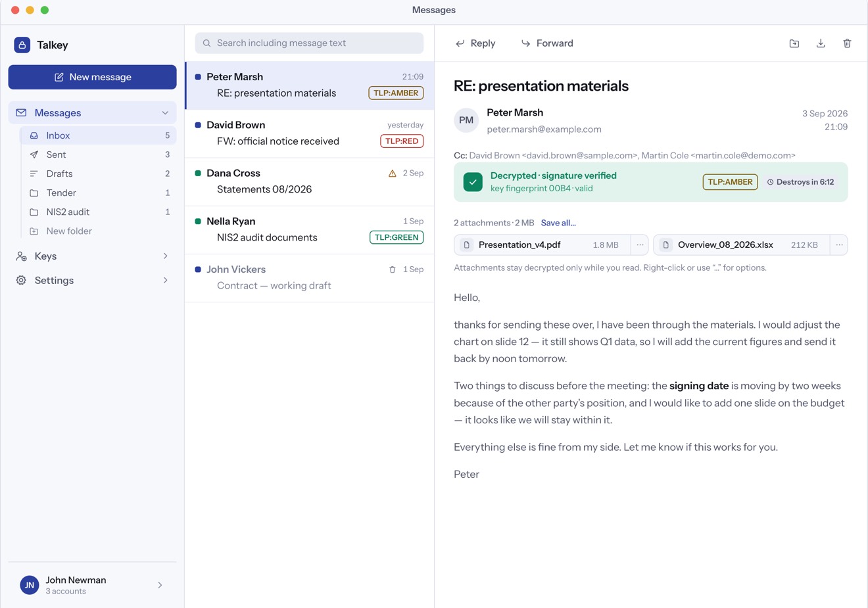Click the move-to-folder icon in toolbar
This screenshot has height=608, width=868.
tap(794, 43)
